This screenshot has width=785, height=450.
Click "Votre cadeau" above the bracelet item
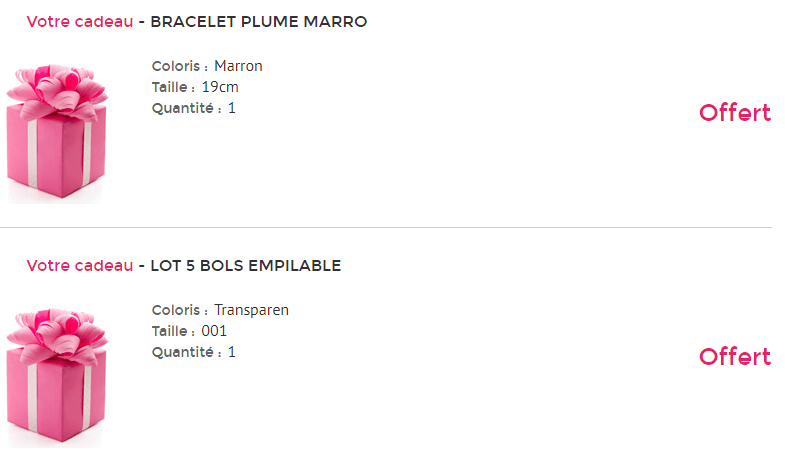click(79, 22)
